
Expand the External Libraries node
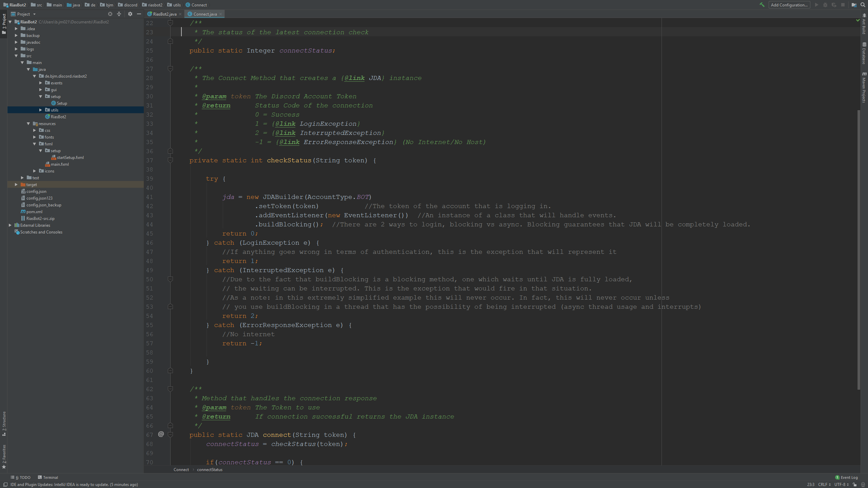pos(10,225)
